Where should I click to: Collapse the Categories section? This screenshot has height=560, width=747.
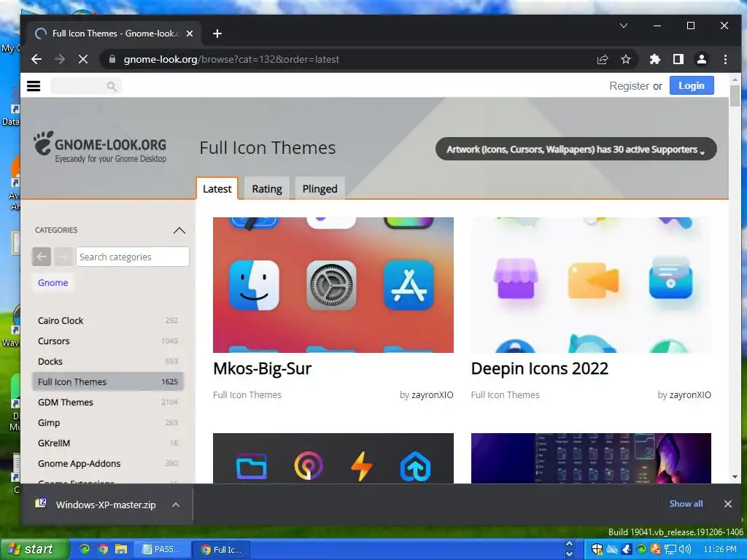tap(179, 230)
